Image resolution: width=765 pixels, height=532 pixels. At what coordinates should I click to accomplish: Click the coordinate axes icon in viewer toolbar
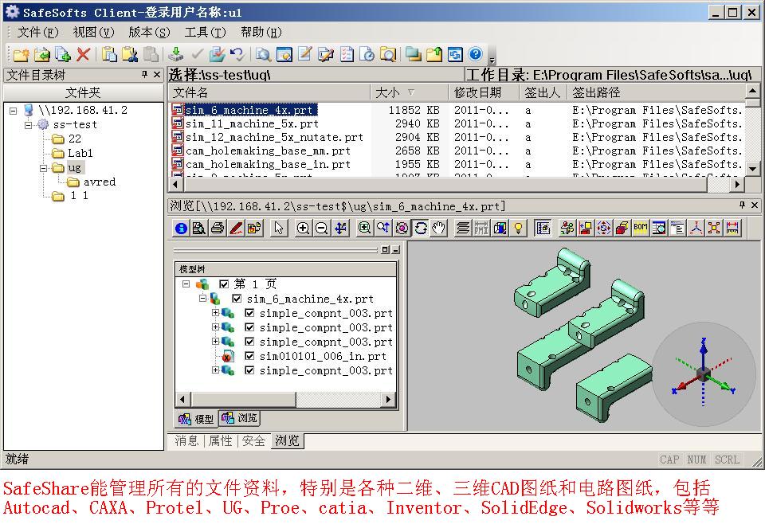coord(696,228)
